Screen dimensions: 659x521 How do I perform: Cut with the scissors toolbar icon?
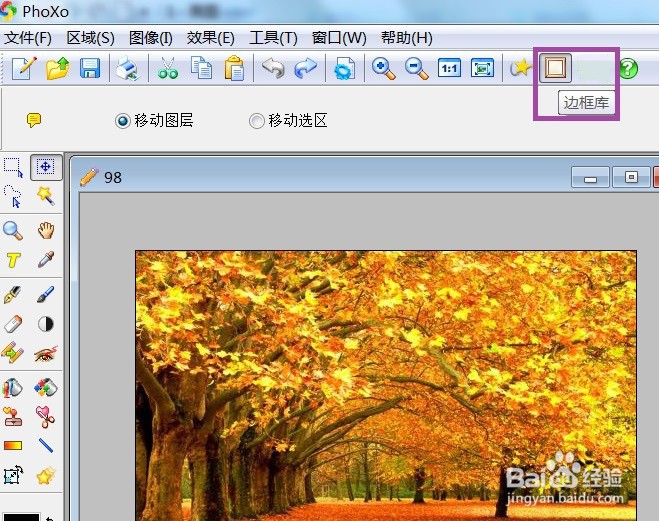pos(168,68)
